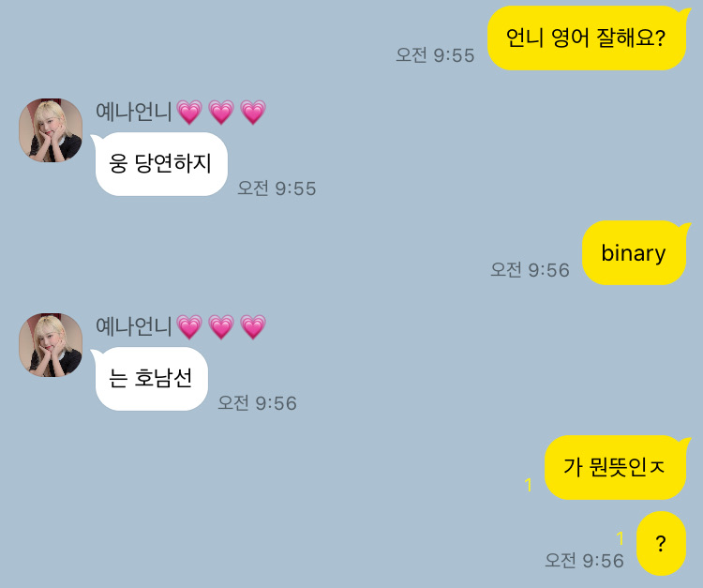Click the 오전 9:55 timestamp beside '웅 당연하지'
Viewport: 703px width, 588px height.
click(277, 188)
